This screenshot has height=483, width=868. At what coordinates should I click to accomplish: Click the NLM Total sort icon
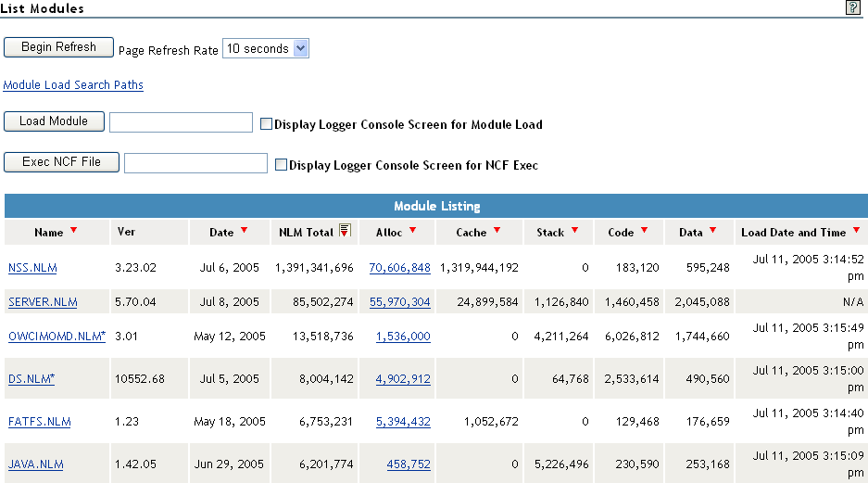pyautogui.click(x=345, y=231)
